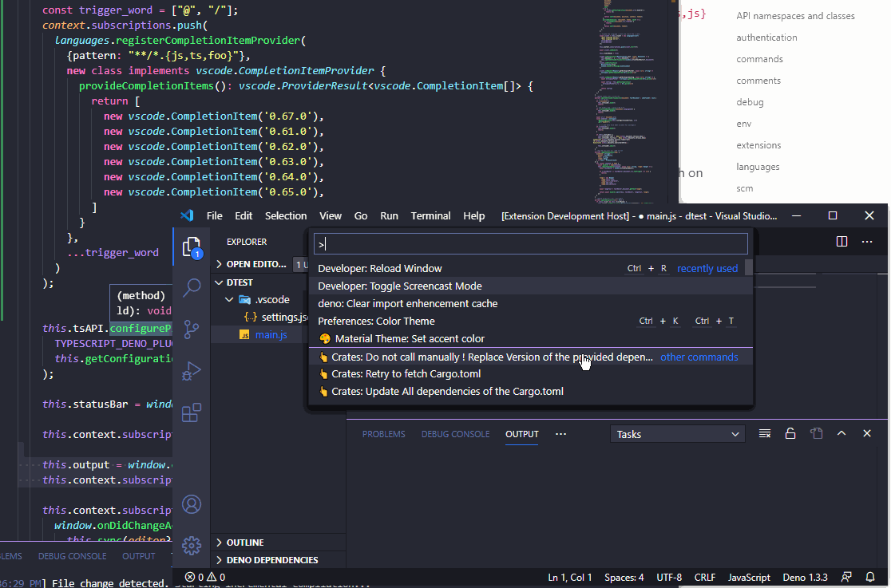Screen dimensions: 891x588
Task: Click the command palette list scrollbar
Action: pyautogui.click(x=749, y=267)
